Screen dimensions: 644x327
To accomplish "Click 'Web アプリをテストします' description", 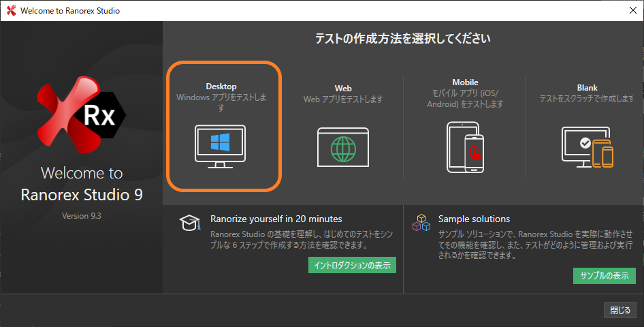I will tap(343, 99).
